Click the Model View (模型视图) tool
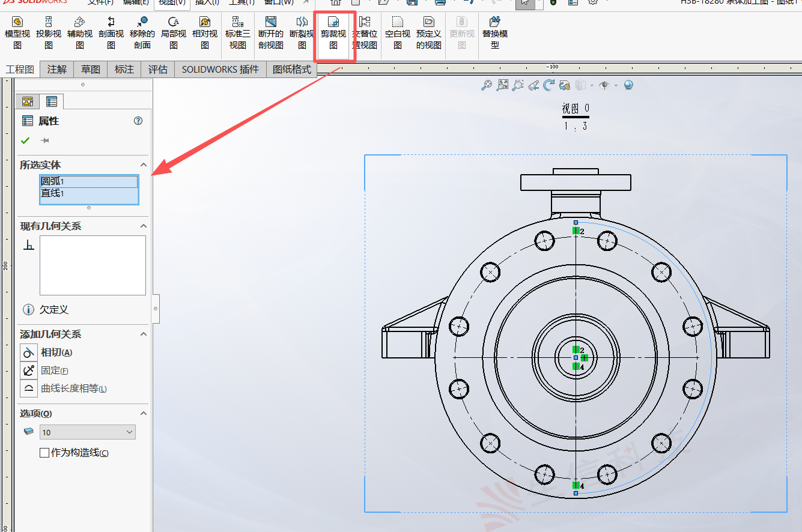Screen dimensions: 802x532 pyautogui.click(x=17, y=33)
